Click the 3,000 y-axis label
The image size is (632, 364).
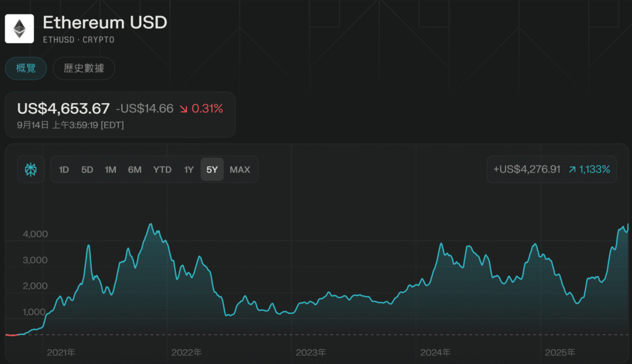tap(35, 260)
